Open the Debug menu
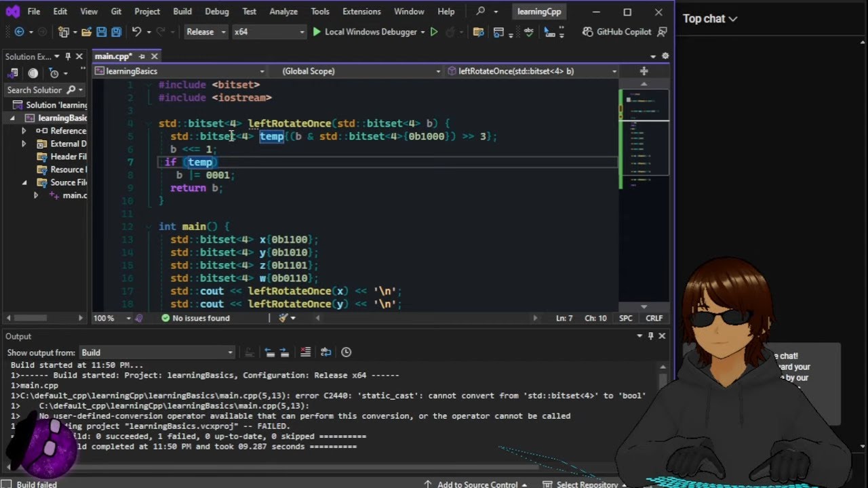 [x=217, y=12]
